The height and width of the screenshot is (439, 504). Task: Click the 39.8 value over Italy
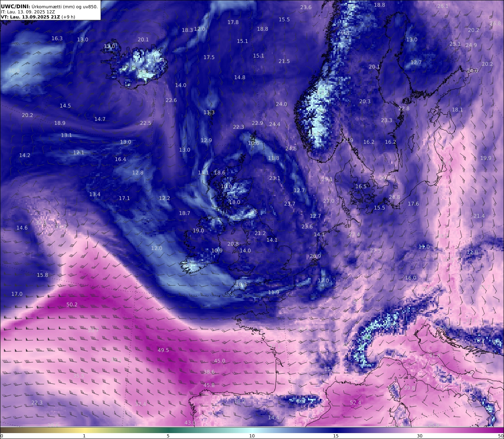tap(409, 388)
